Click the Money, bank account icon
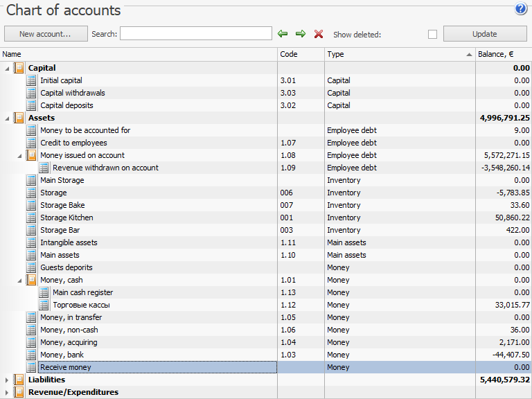This screenshot has height=399, width=532. 31,355
